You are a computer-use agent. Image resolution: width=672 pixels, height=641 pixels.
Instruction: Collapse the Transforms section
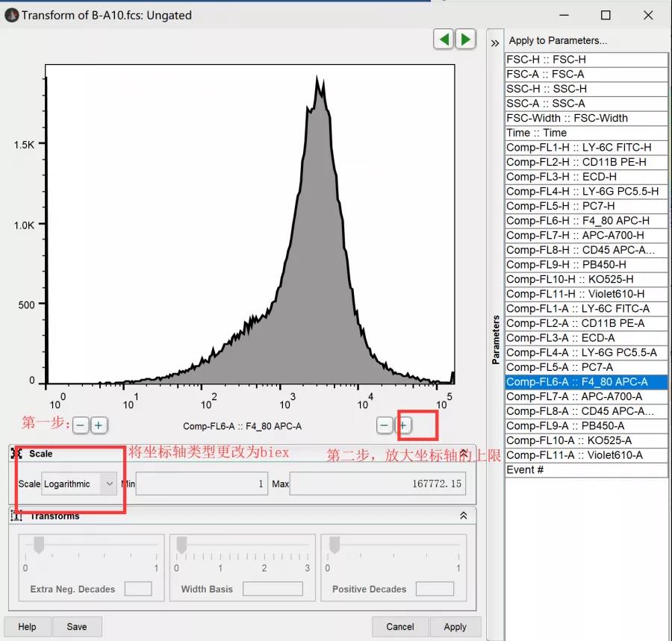click(x=464, y=516)
